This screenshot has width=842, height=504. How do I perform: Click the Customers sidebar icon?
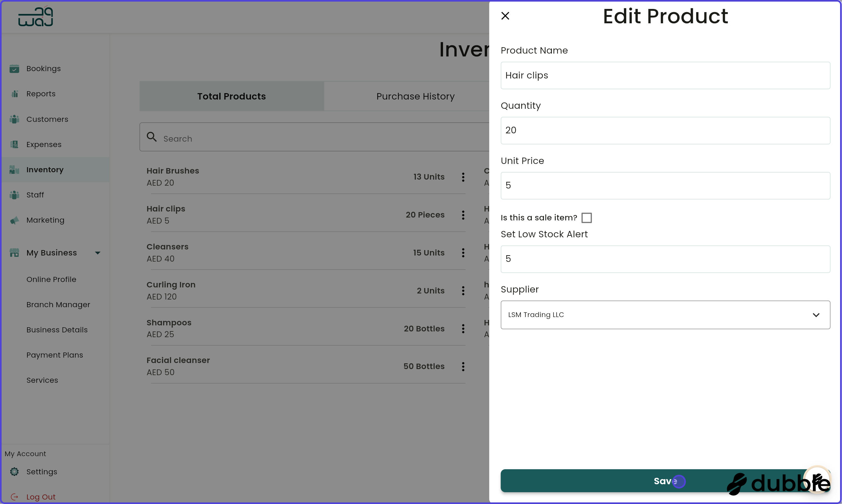pyautogui.click(x=15, y=119)
